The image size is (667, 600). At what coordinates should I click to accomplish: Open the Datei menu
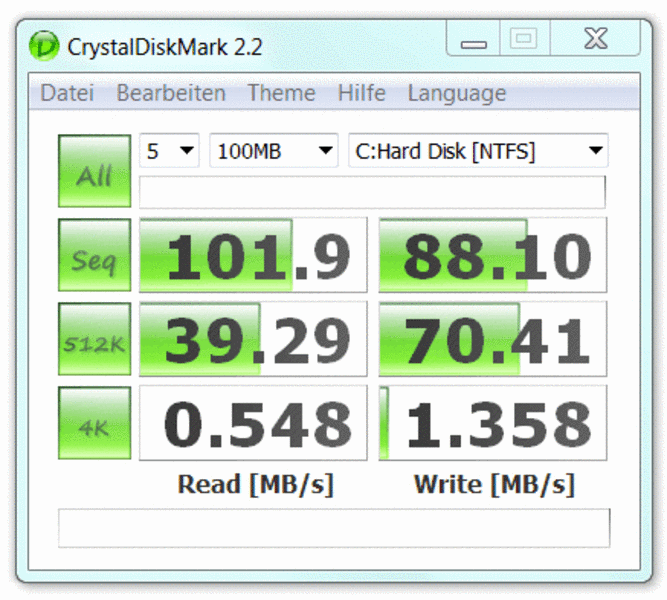click(67, 93)
